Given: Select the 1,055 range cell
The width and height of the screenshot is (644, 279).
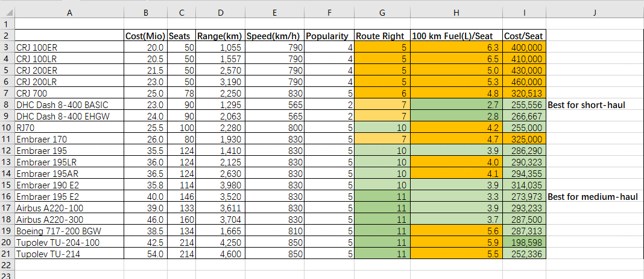Looking at the screenshot, I should (x=221, y=47).
